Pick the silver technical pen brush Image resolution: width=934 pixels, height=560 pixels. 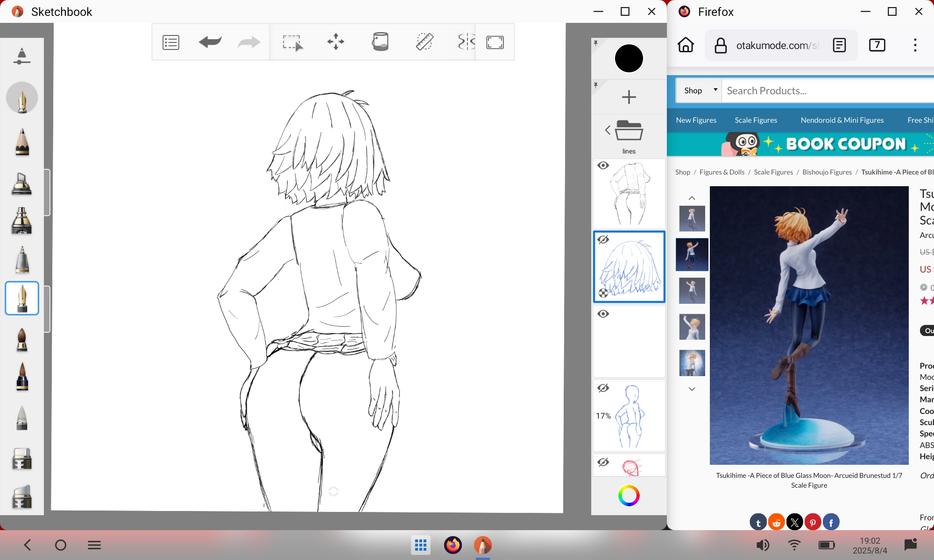coord(22,259)
